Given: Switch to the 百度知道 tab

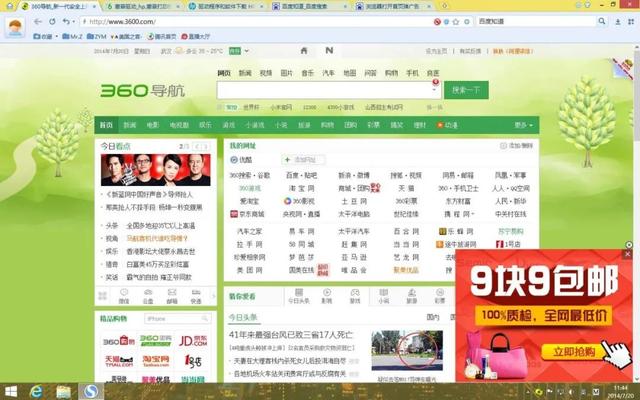Looking at the screenshot, I should 309,7.
